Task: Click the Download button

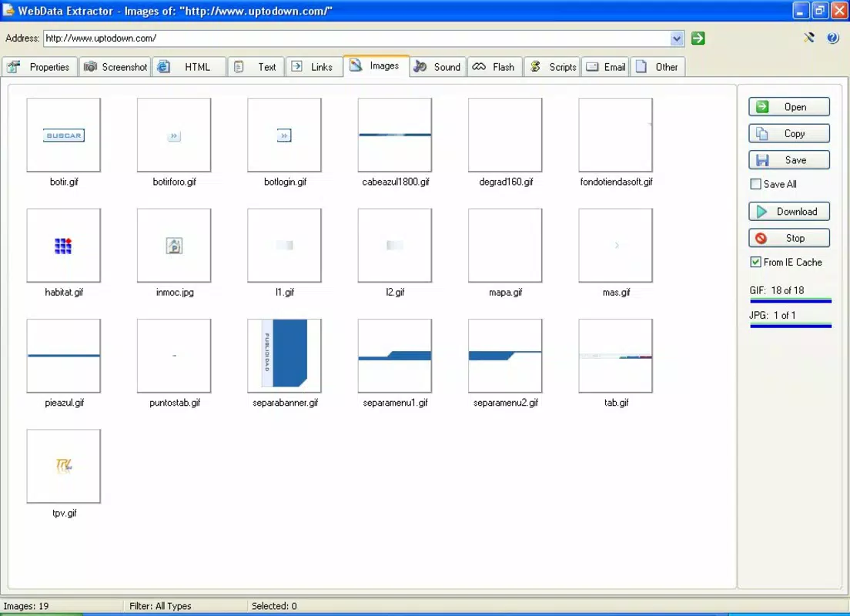Action: 788,212
